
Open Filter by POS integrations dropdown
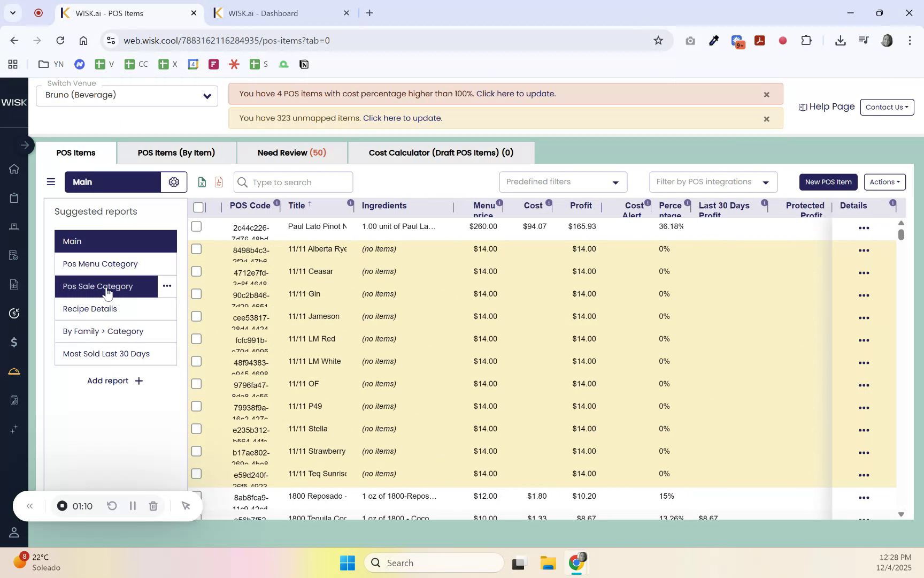(713, 182)
